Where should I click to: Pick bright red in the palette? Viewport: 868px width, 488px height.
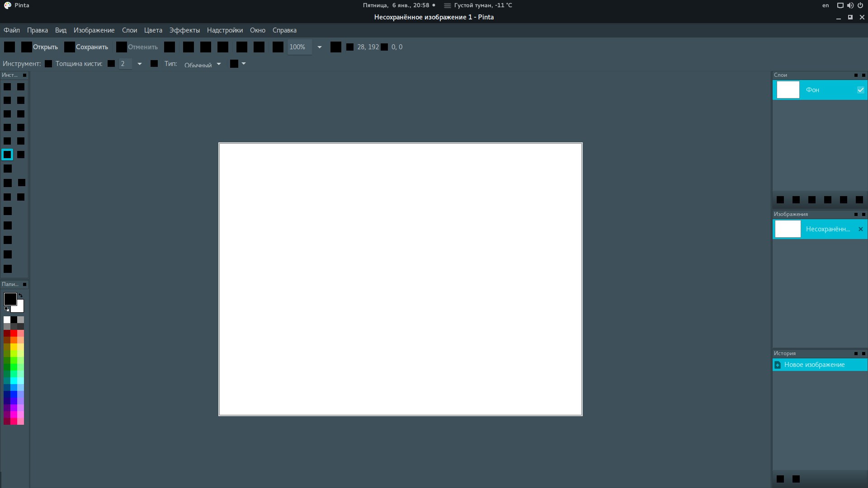pyautogui.click(x=14, y=333)
